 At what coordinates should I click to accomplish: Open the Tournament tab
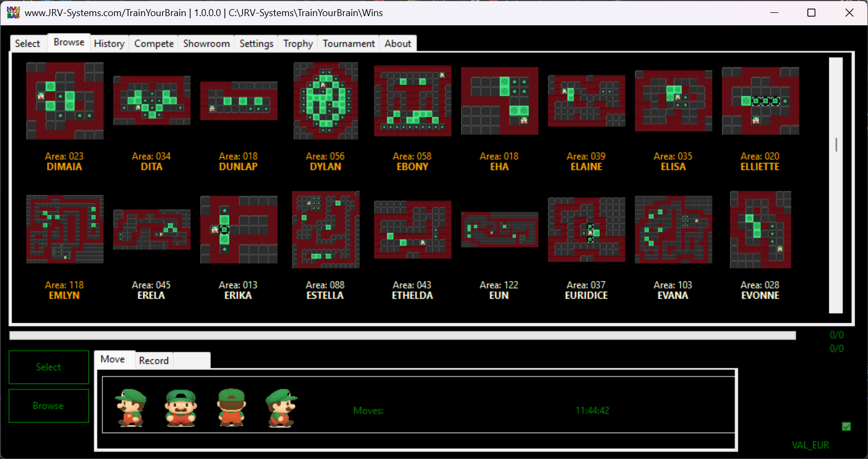pyautogui.click(x=349, y=43)
